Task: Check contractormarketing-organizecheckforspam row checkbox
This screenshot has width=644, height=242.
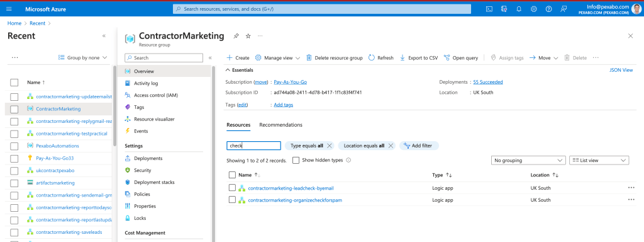Action: 232,200
